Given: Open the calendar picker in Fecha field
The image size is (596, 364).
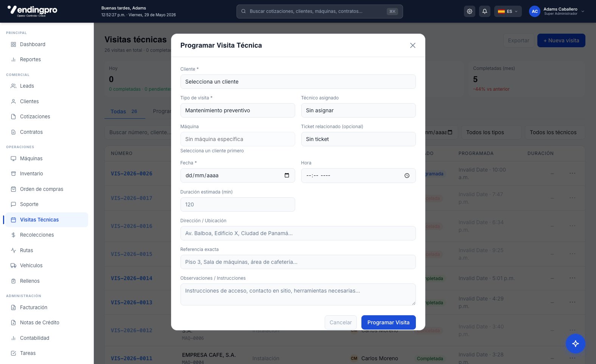Looking at the screenshot, I should click(287, 175).
